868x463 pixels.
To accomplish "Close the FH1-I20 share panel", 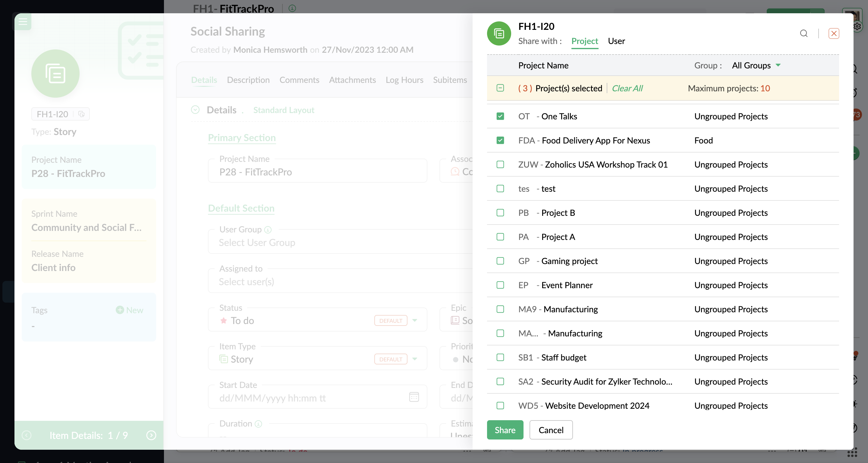I will click(x=834, y=33).
